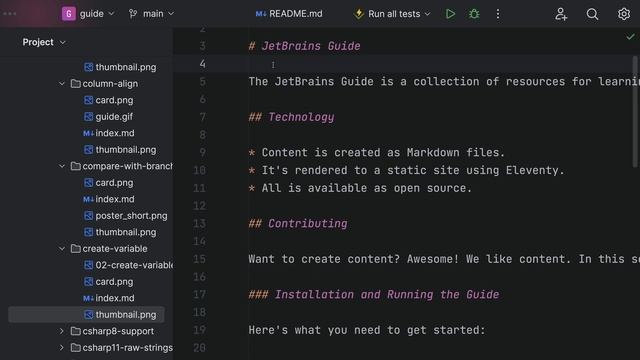Screen dimensions: 640x360
Task: Click the '## Contributing' heading
Action: (298, 224)
